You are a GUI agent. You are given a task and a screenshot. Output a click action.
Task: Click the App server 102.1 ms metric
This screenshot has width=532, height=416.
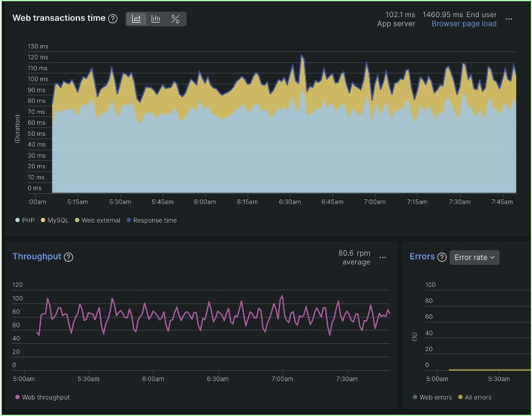[x=396, y=18]
